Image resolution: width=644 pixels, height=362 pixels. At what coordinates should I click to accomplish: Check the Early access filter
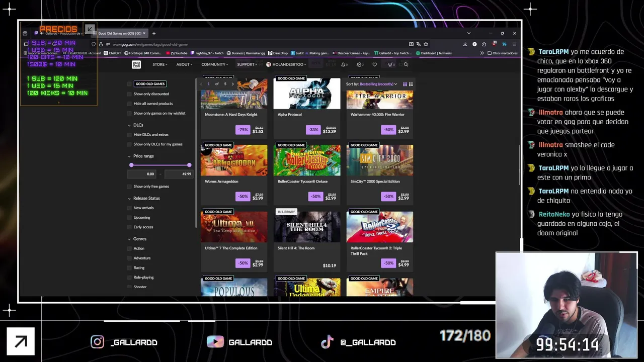(129, 227)
